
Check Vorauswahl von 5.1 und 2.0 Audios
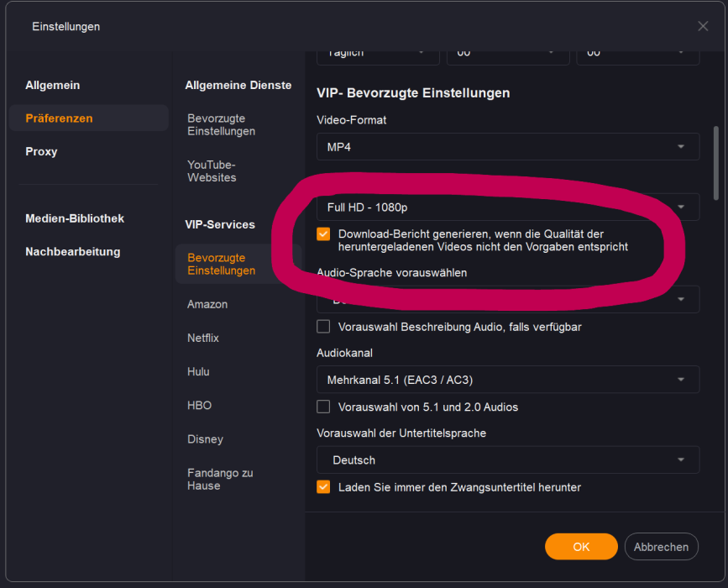pyautogui.click(x=323, y=407)
